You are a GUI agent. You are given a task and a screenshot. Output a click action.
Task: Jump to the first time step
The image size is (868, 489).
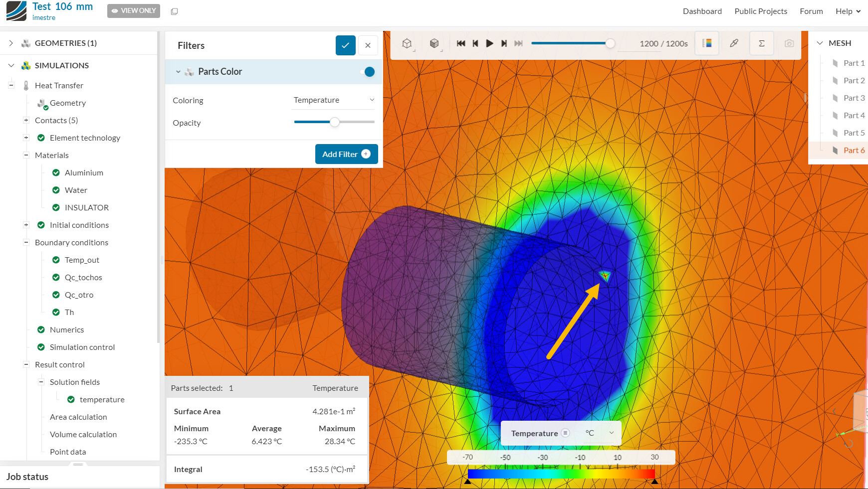[461, 43]
